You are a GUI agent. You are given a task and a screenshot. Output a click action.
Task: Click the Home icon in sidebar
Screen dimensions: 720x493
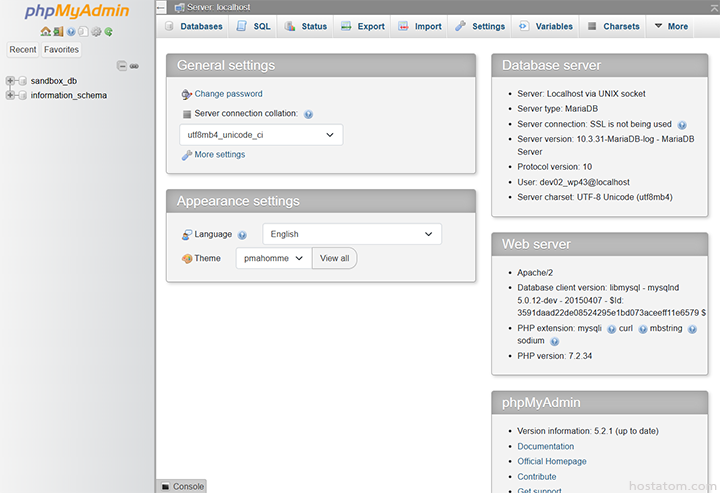[46, 31]
